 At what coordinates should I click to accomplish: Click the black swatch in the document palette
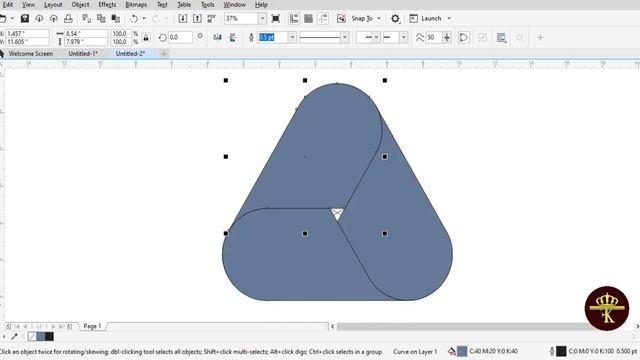(49, 337)
